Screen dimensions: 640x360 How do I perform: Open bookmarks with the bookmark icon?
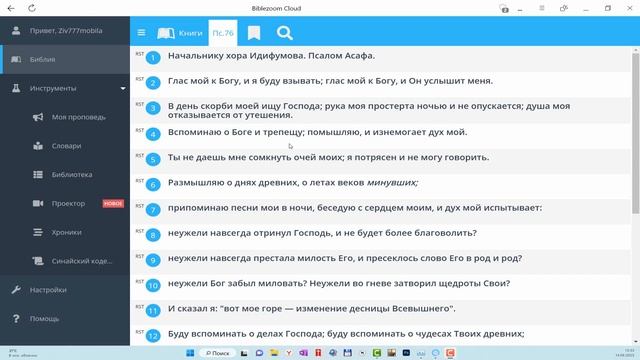(254, 33)
